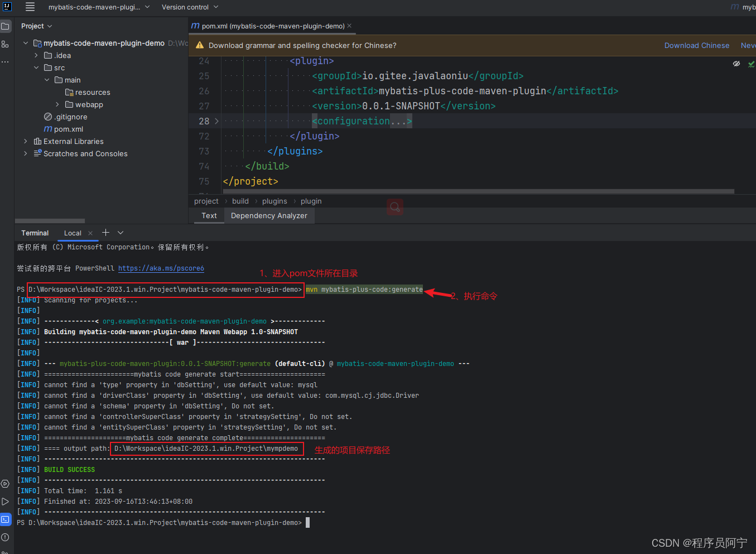Click the Maven icon on pom.xml editor tab
The height and width of the screenshot is (554, 756).
coord(195,26)
